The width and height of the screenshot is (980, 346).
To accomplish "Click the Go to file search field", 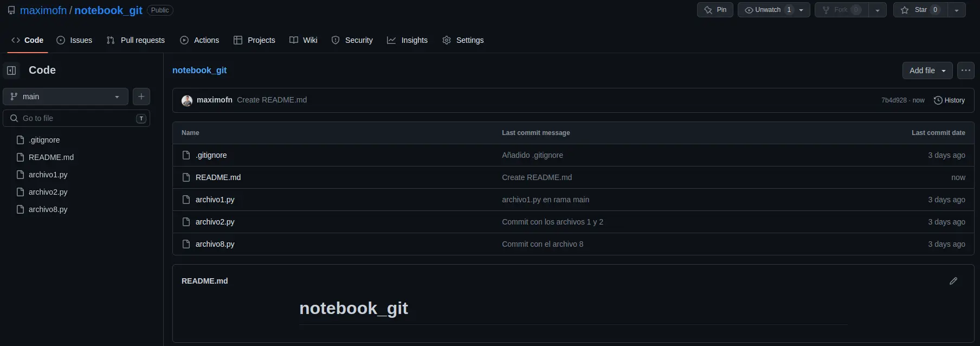I will point(76,118).
